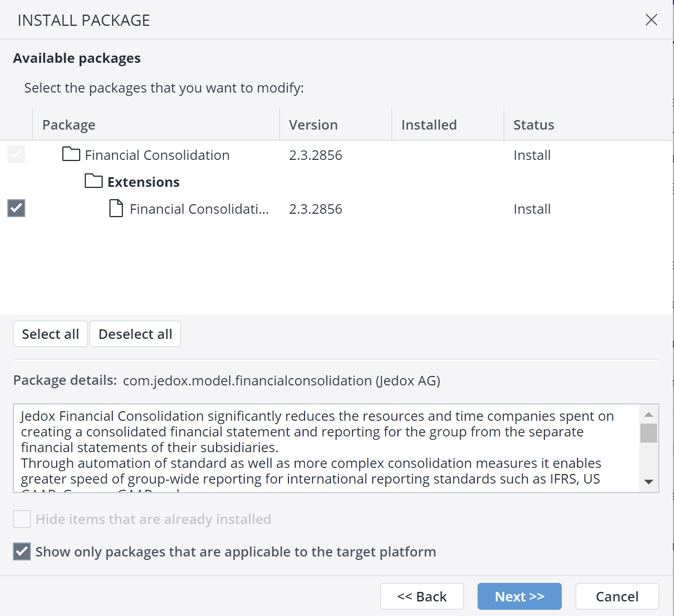Deselect all available packages

[135, 333]
